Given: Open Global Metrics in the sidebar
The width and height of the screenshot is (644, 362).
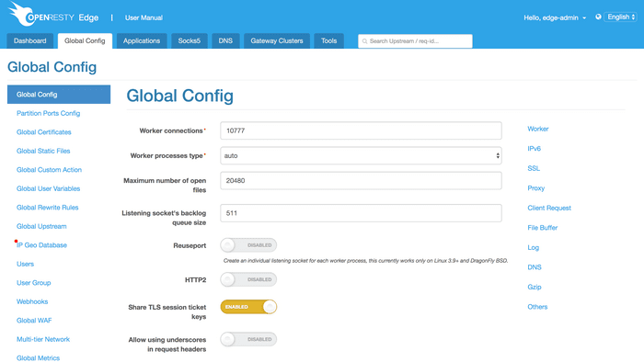Looking at the screenshot, I should (39, 358).
